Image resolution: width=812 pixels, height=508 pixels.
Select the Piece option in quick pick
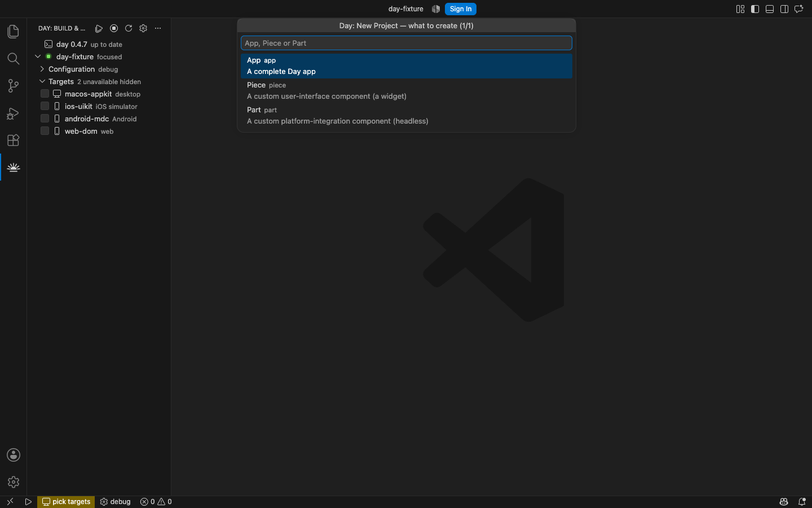click(407, 91)
